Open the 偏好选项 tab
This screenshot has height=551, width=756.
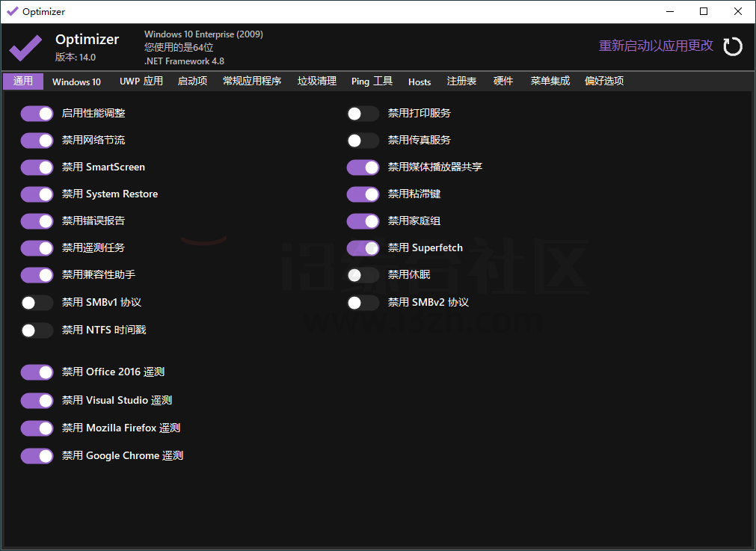[x=604, y=81]
